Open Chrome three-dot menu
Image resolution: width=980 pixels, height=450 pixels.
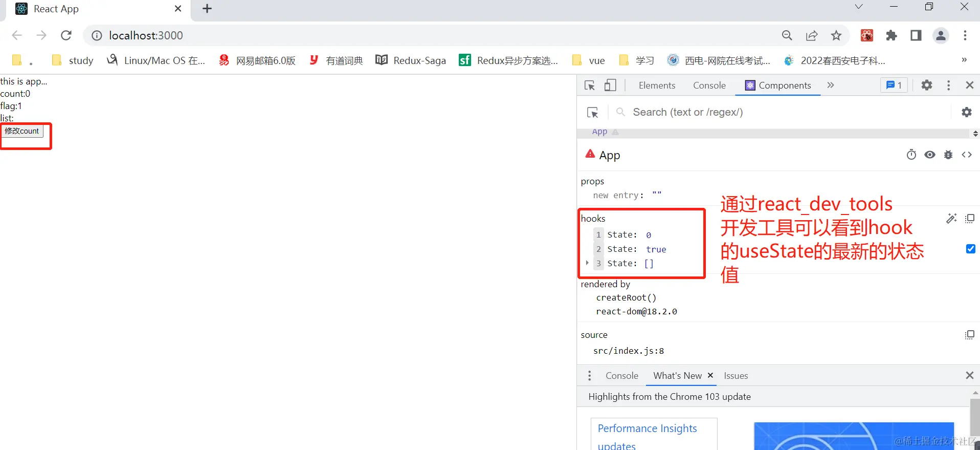point(965,35)
